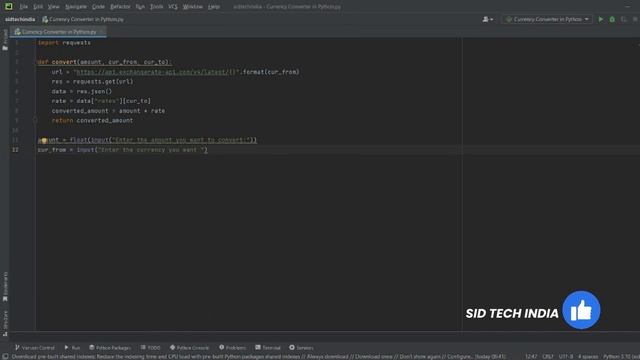Click the Stop icon in toolbar
Image resolution: width=640 pixels, height=360 pixels.
[635, 19]
